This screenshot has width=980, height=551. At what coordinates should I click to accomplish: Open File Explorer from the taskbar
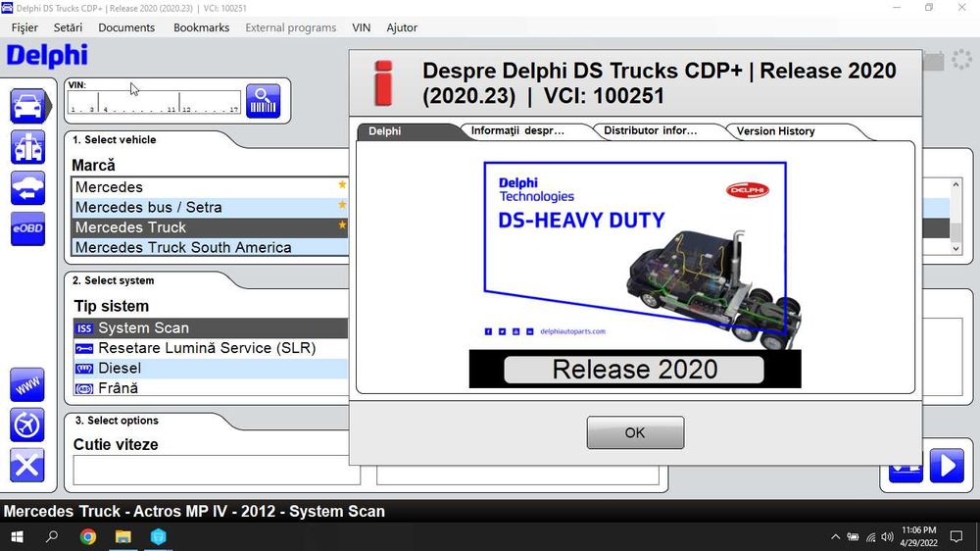(x=123, y=536)
